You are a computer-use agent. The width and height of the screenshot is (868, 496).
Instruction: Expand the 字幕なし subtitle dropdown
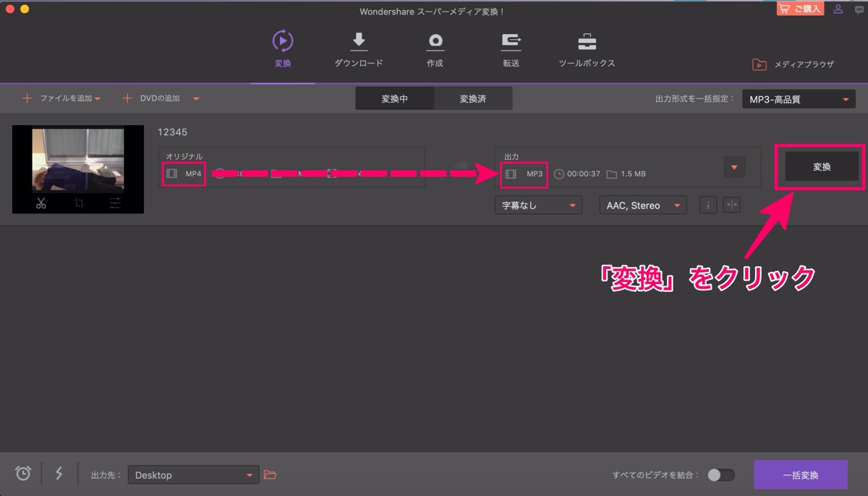[x=538, y=205]
